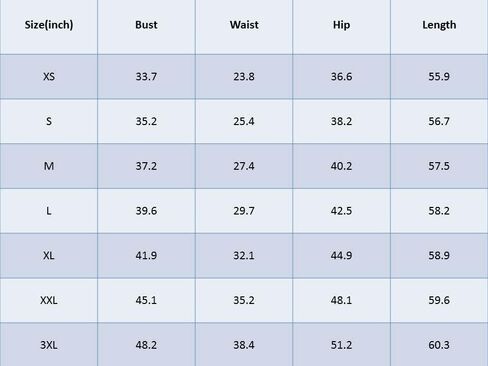
Task: Click bust value 33.7 for XS
Action: click(146, 77)
